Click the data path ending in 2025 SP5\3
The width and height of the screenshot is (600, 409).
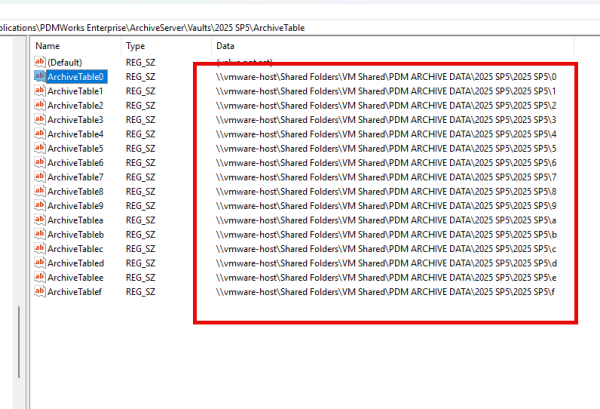pos(386,120)
